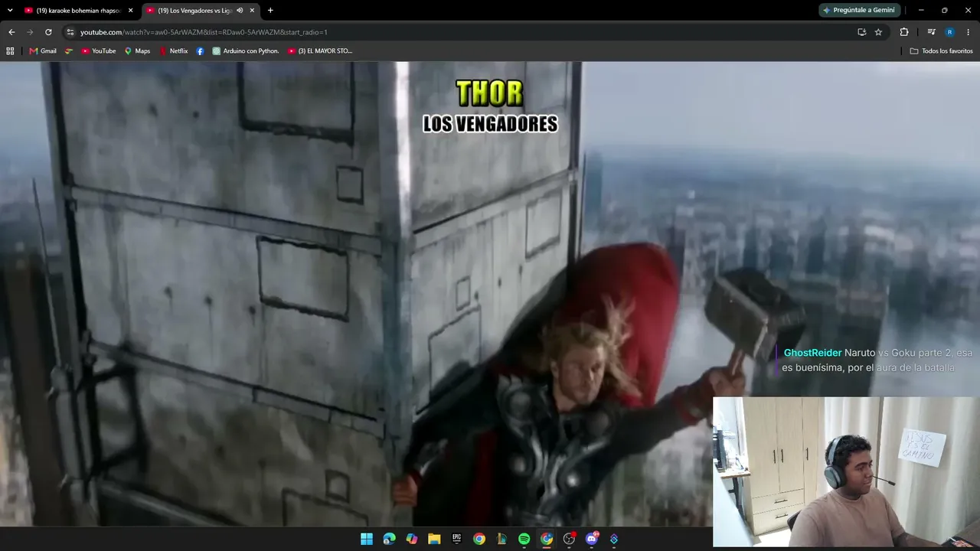Open File Explorer from the taskbar
The height and width of the screenshot is (551, 980).
[434, 539]
